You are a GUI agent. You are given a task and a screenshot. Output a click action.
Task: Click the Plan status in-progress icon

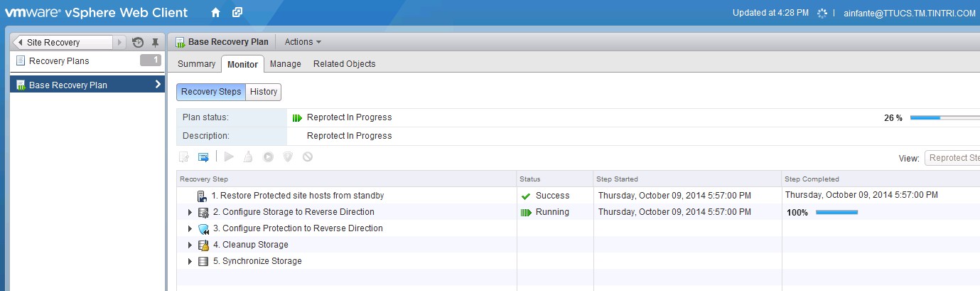point(297,117)
